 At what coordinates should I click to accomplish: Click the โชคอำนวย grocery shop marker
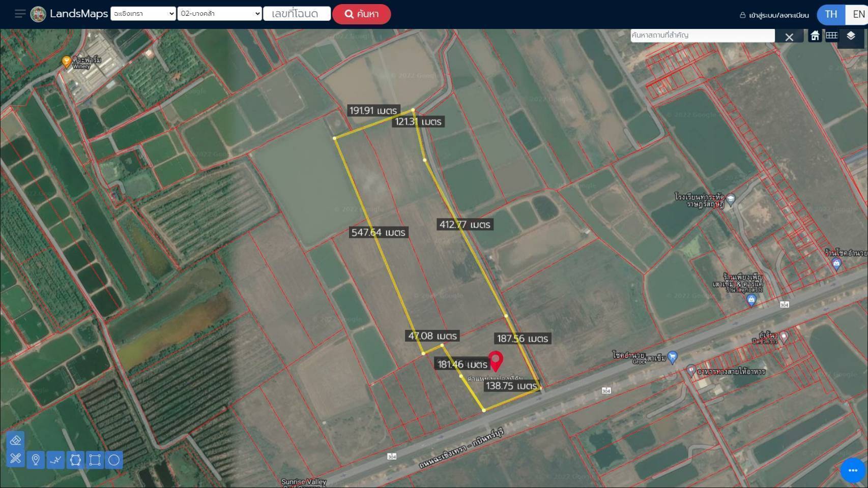(x=672, y=357)
